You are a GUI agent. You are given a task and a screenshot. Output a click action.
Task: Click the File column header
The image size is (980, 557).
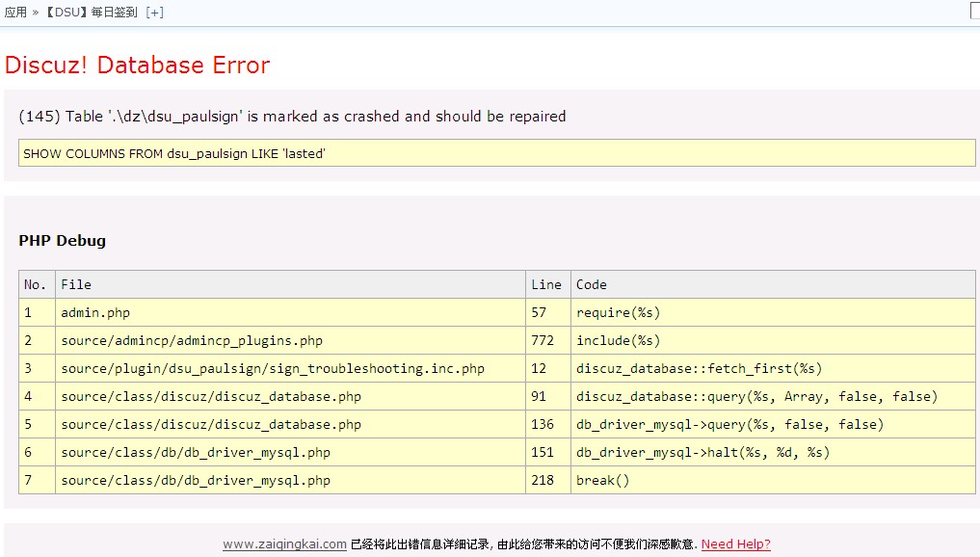tap(291, 284)
